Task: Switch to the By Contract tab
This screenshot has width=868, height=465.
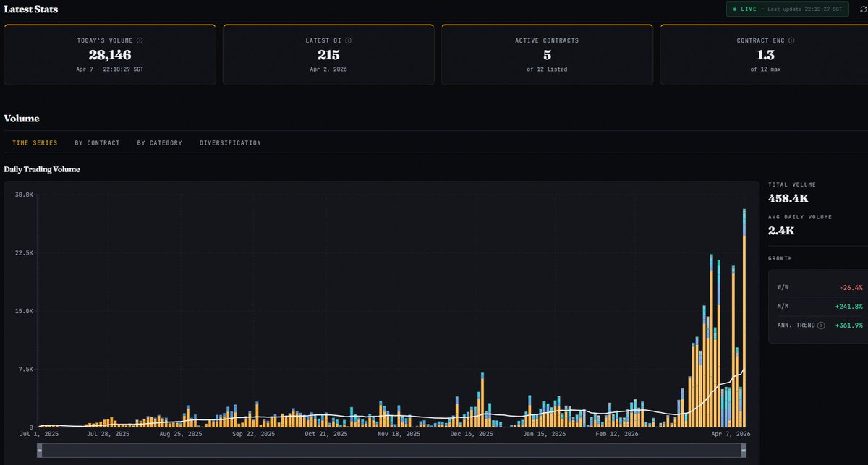Action: [x=98, y=143]
